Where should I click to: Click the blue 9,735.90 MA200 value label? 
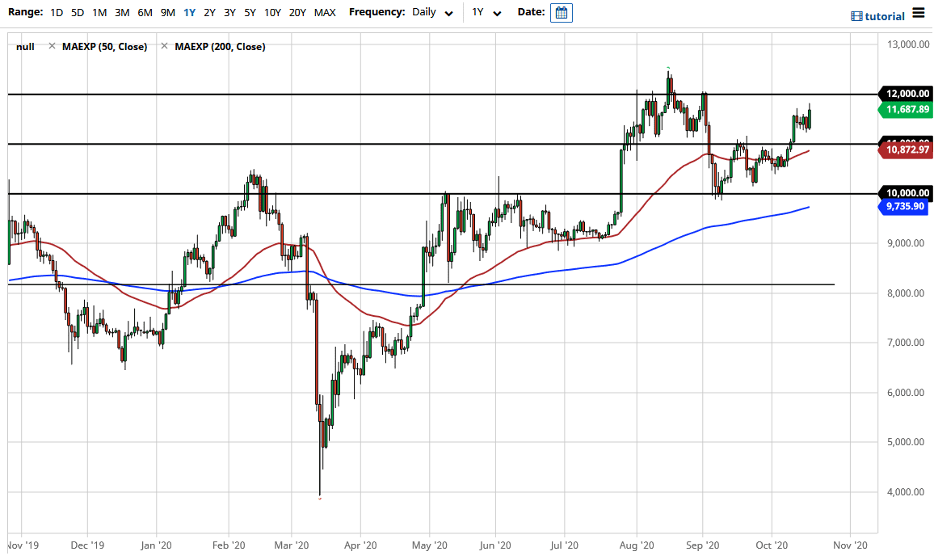(904, 206)
